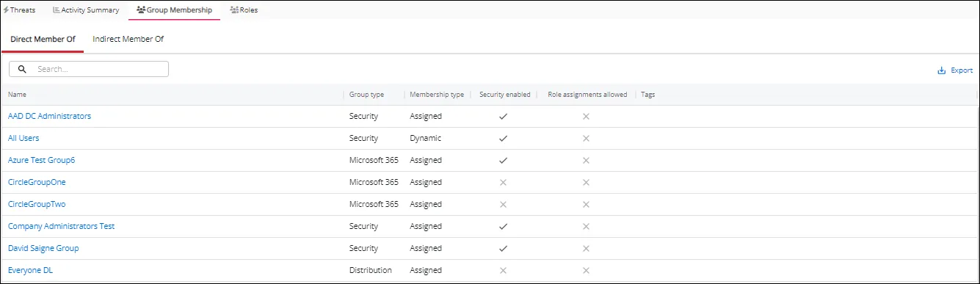This screenshot has height=284, width=980.
Task: Sort by Security enabled column header
Action: [504, 95]
